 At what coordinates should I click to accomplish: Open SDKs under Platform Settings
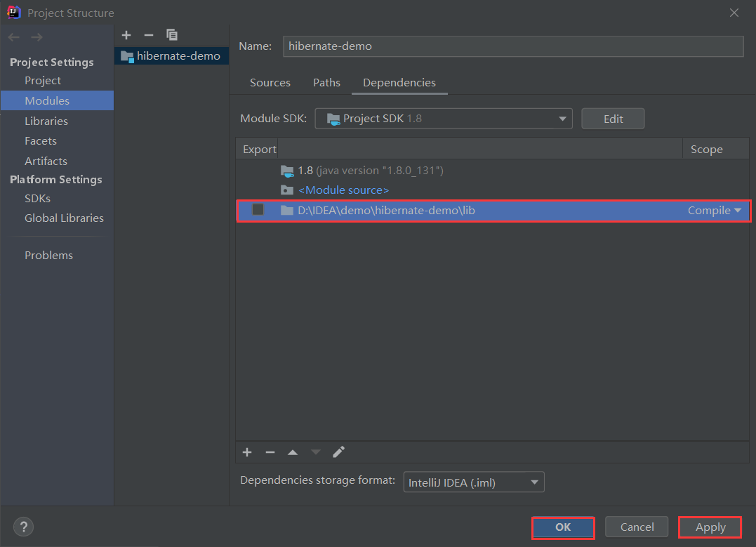38,198
